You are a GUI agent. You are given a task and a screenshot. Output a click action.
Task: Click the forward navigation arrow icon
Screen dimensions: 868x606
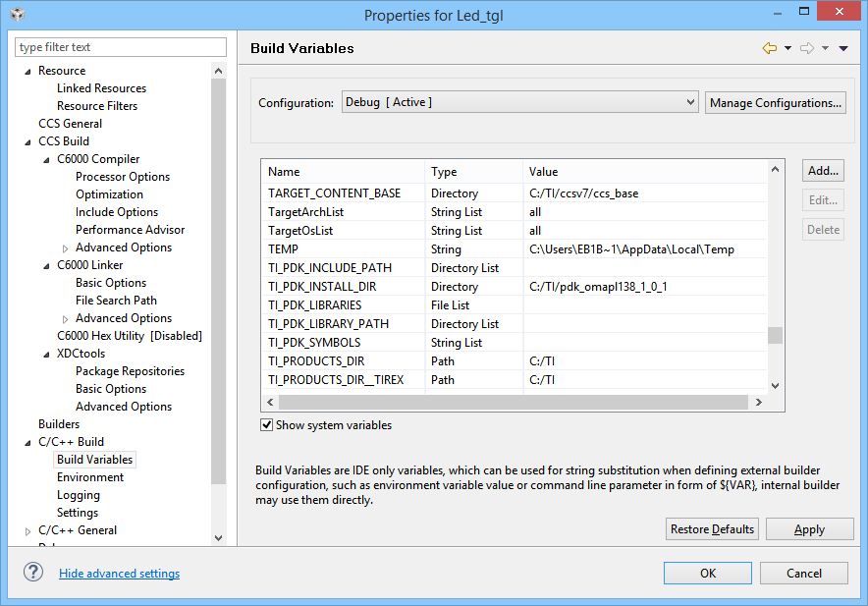tap(807, 48)
